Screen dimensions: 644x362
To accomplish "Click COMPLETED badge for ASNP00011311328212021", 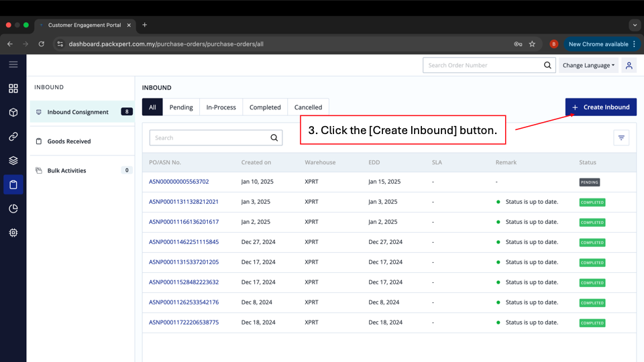I will (592, 202).
